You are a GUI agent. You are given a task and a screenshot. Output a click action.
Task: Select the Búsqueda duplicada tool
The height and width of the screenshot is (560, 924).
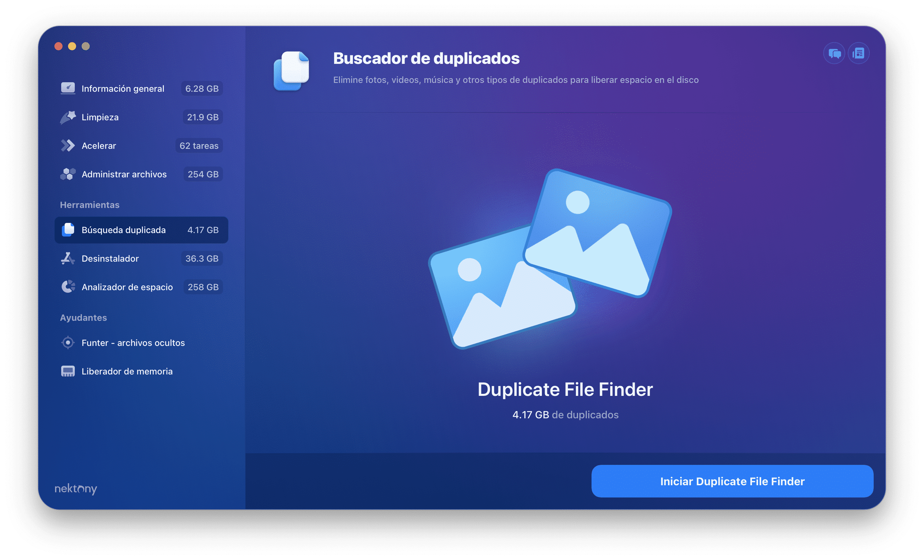[x=141, y=230]
